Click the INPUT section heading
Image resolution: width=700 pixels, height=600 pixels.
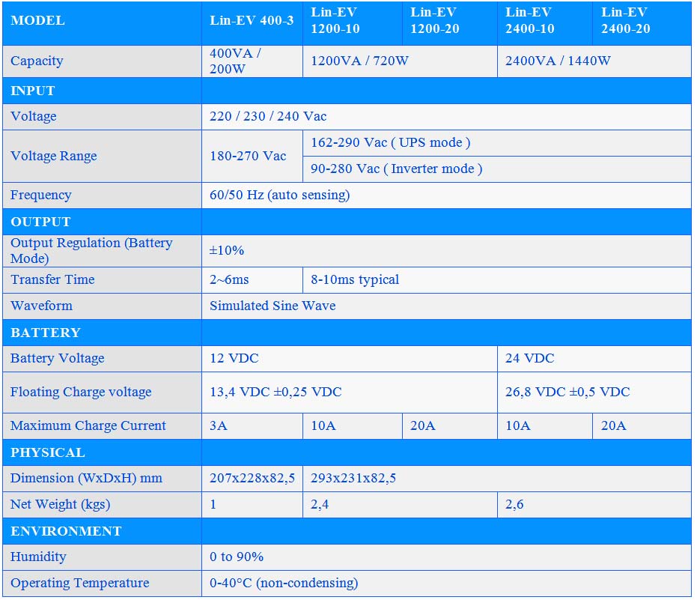coord(33,91)
